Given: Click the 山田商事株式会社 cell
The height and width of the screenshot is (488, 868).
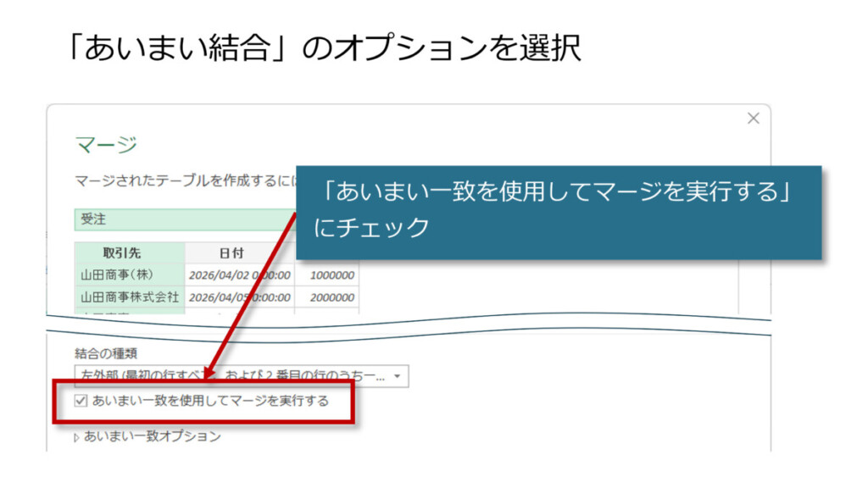Looking at the screenshot, I should pos(130,297).
